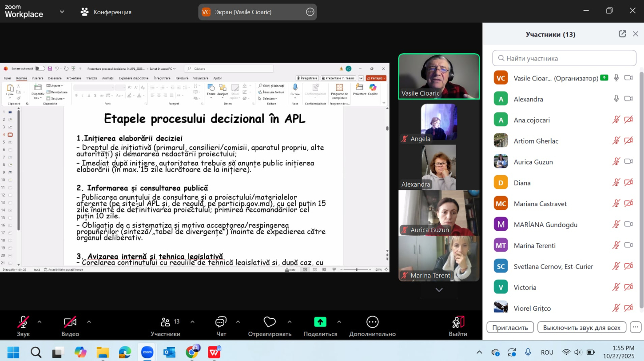Click the green Share screen icon

pos(320,322)
